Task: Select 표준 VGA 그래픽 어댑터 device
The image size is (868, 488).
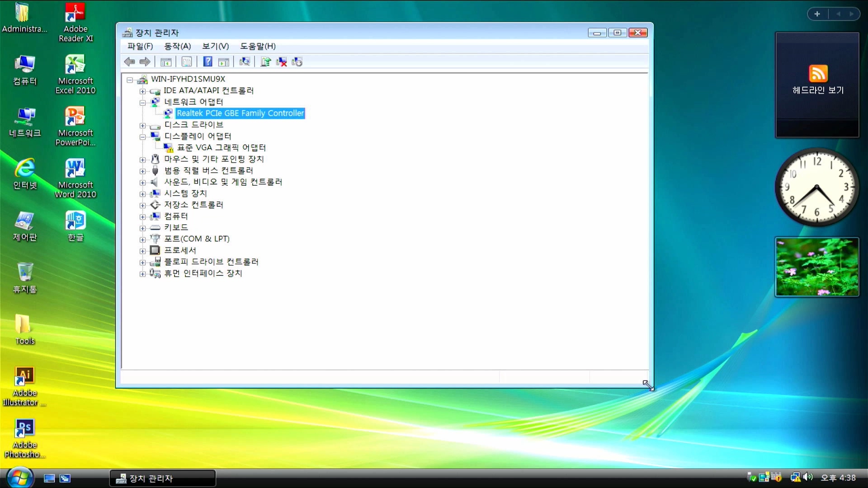Action: click(x=221, y=148)
